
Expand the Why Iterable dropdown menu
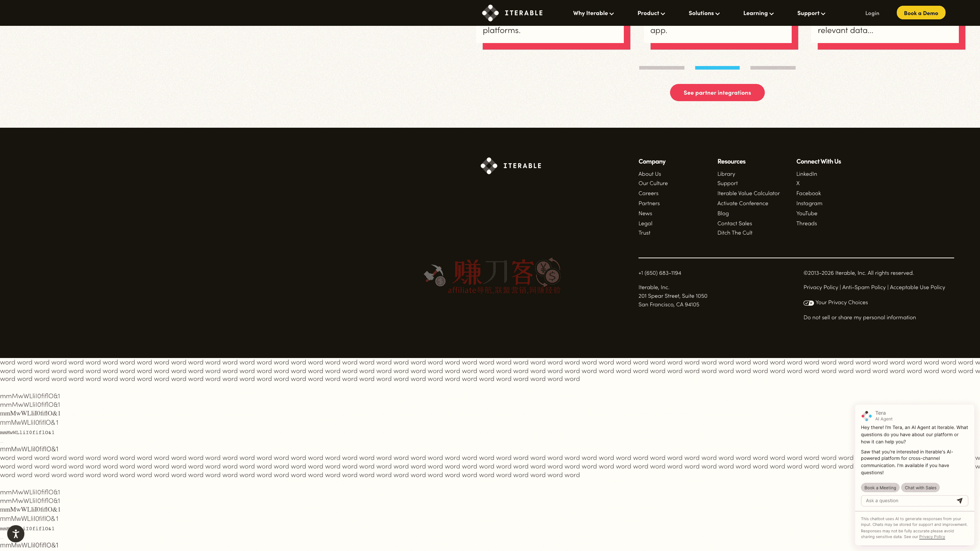pyautogui.click(x=593, y=13)
